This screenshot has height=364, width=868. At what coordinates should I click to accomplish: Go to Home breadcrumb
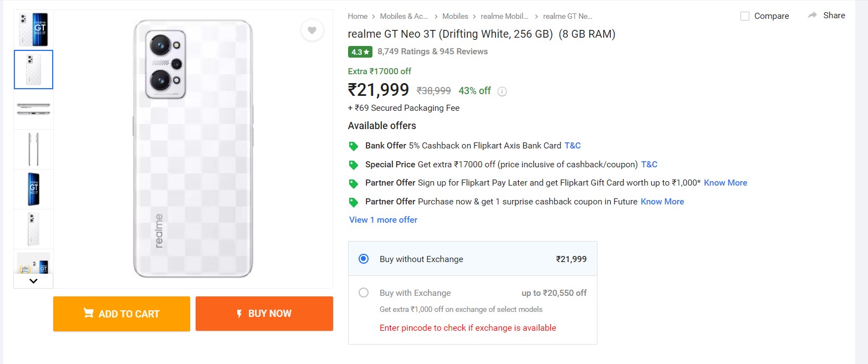click(358, 17)
